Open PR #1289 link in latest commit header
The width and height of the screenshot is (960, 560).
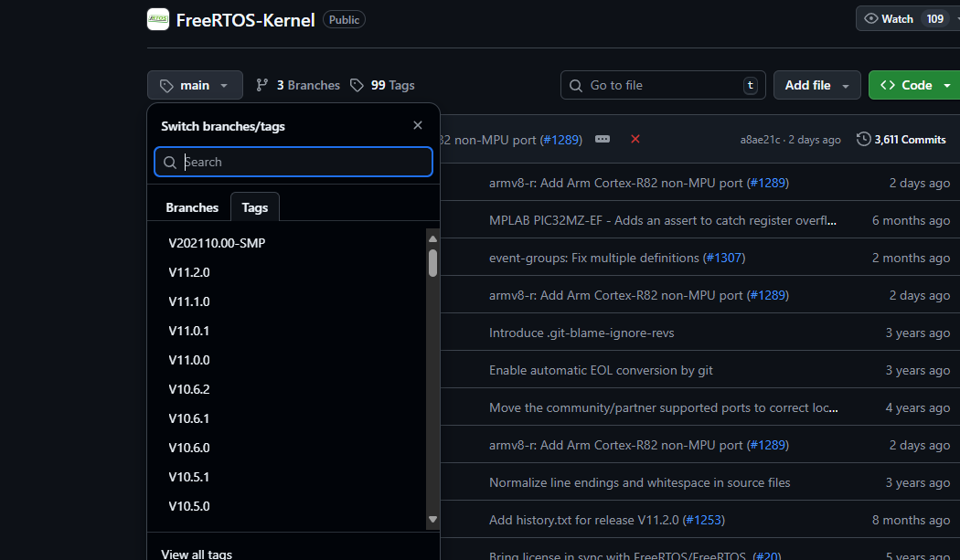[x=560, y=140]
